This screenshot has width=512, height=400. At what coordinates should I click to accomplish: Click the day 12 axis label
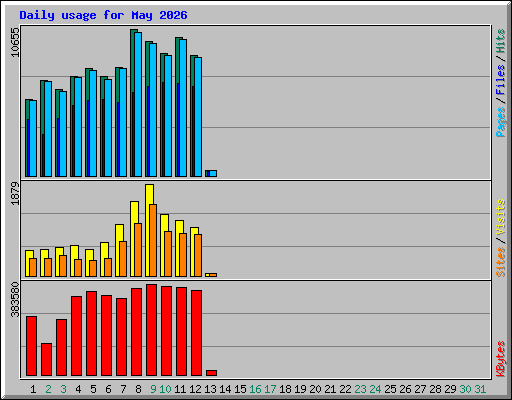[x=195, y=389]
